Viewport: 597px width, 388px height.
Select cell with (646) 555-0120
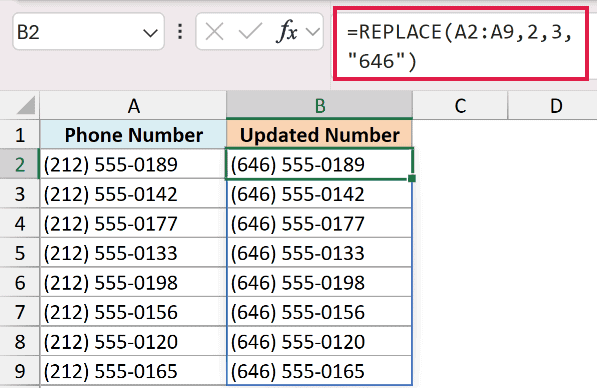[319, 342]
